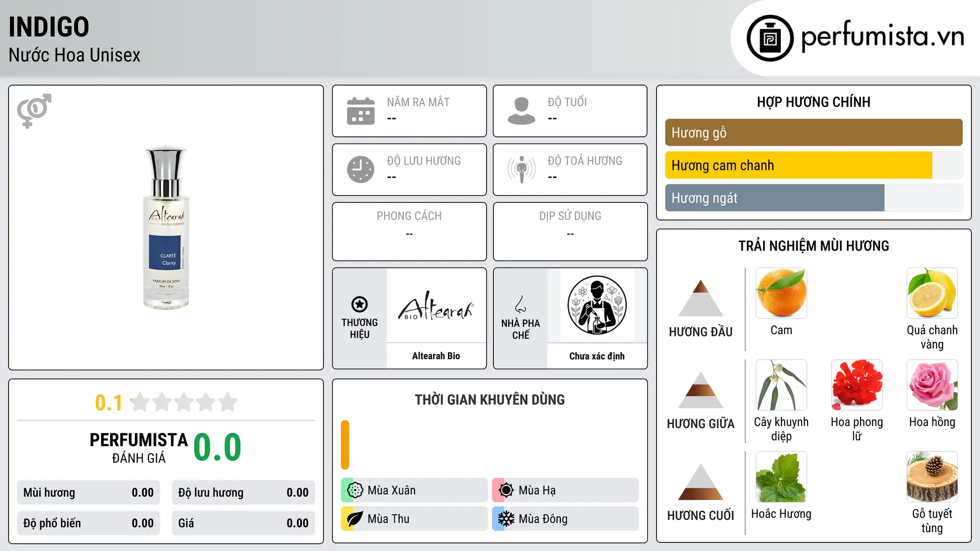Click the Hoa phong lữ note label
This screenshot has height=551, width=980.
[x=857, y=429]
